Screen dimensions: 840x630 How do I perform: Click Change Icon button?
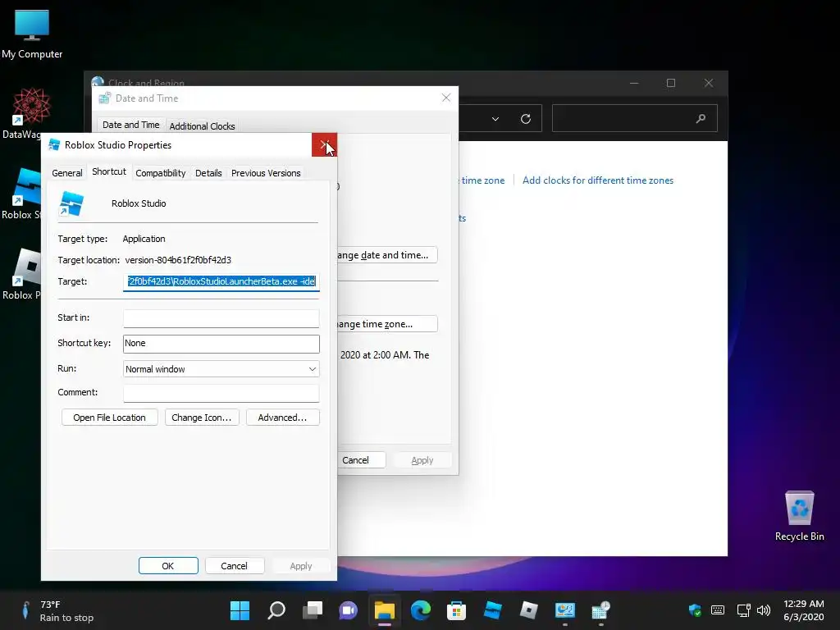tap(202, 418)
